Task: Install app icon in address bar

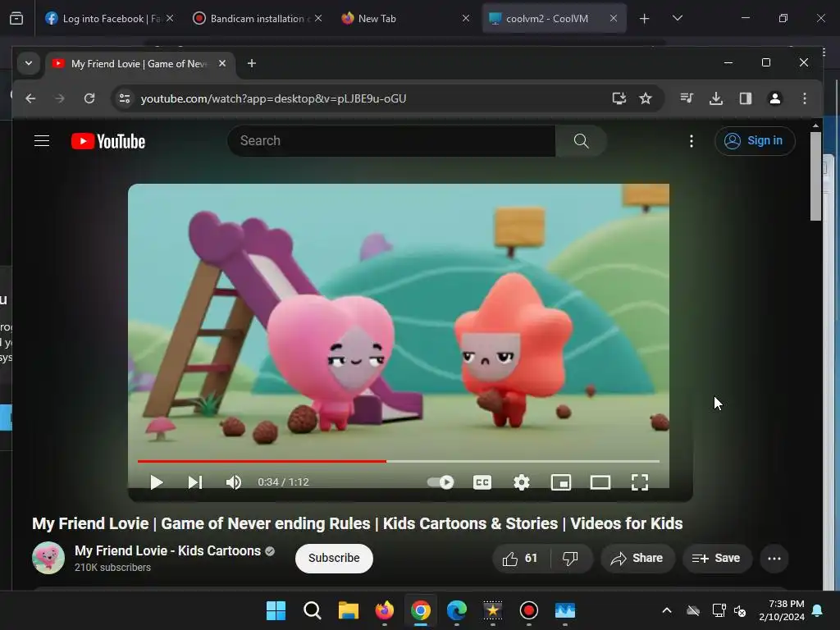Action: [x=619, y=98]
